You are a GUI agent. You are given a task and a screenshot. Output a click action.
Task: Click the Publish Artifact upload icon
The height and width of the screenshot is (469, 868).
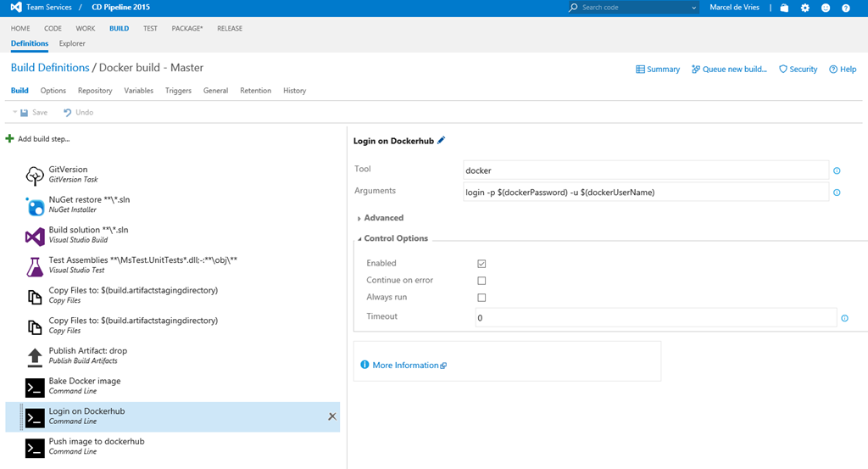pyautogui.click(x=35, y=356)
